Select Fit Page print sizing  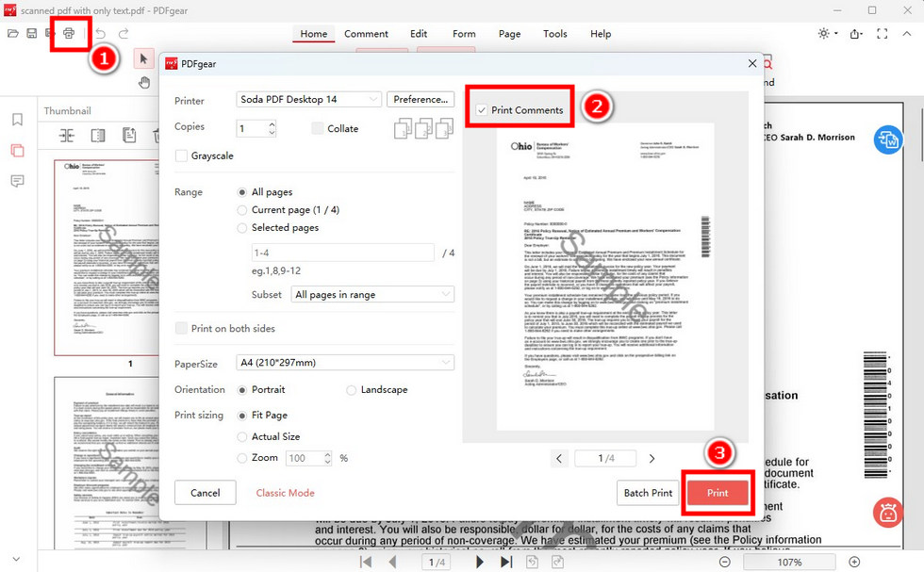pyautogui.click(x=241, y=416)
